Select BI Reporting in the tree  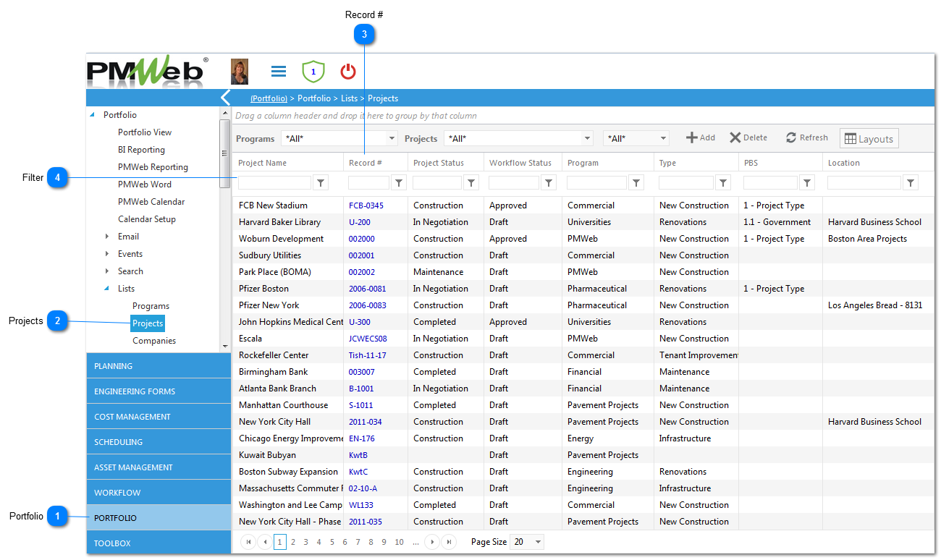tap(141, 150)
